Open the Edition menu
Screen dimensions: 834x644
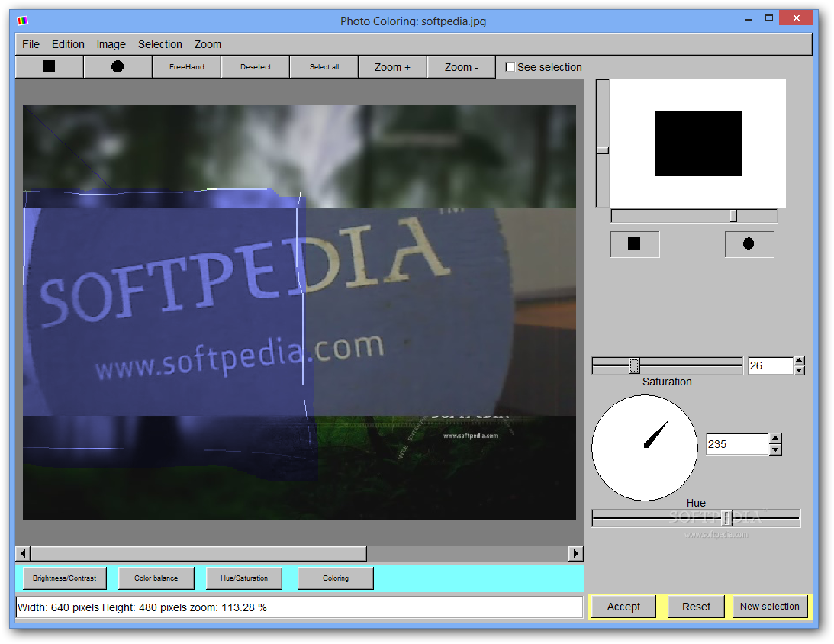(x=68, y=44)
